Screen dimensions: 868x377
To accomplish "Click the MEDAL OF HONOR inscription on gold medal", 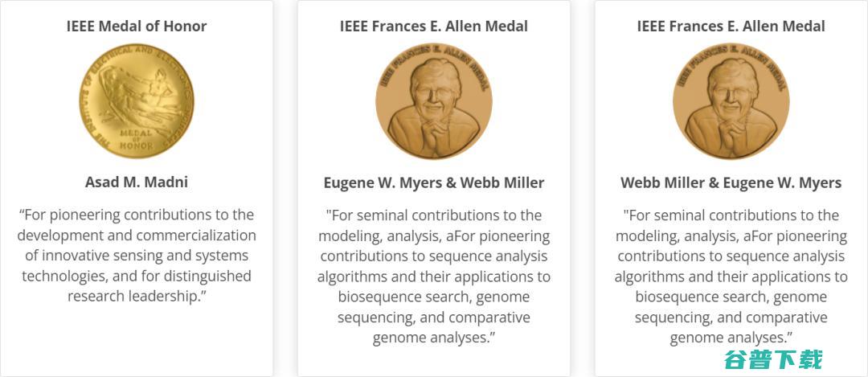I will 136,139.
